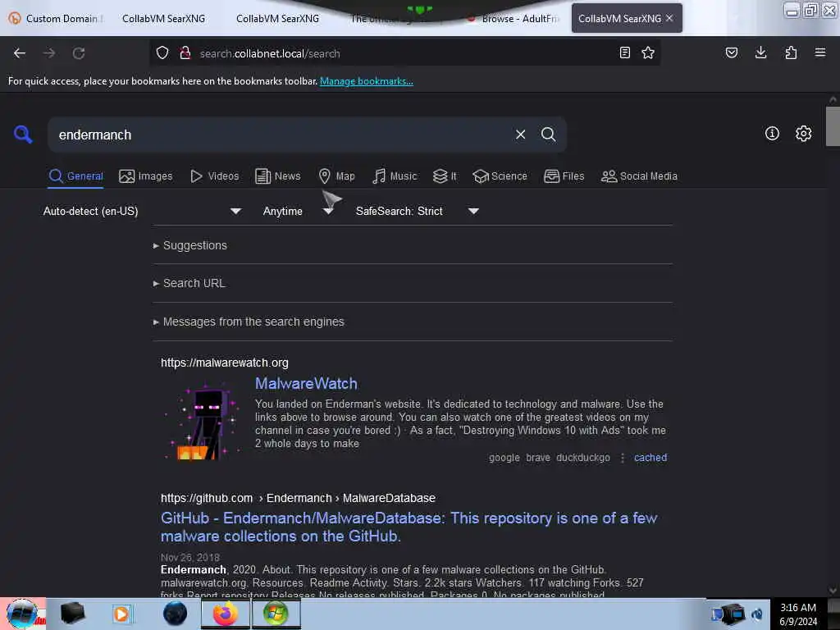Viewport: 840px width, 630px height.
Task: Select the Science search category
Action: pyautogui.click(x=500, y=176)
